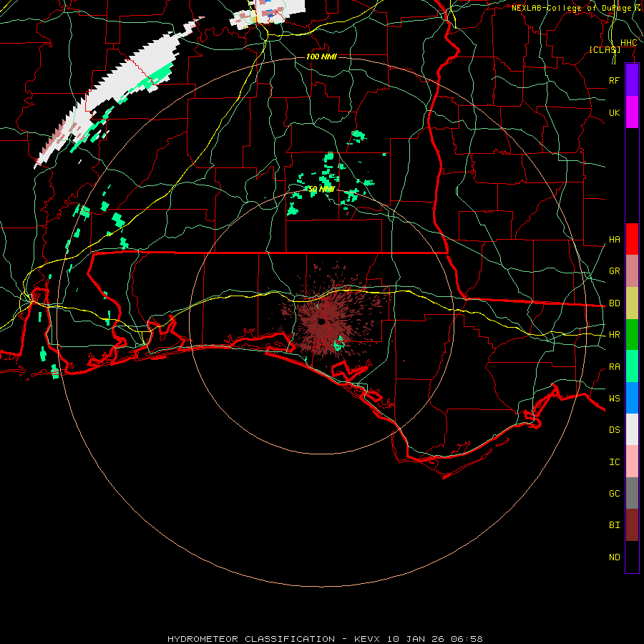Click the RA legend label
Viewport: 644px width, 644px height.
[x=614, y=367]
